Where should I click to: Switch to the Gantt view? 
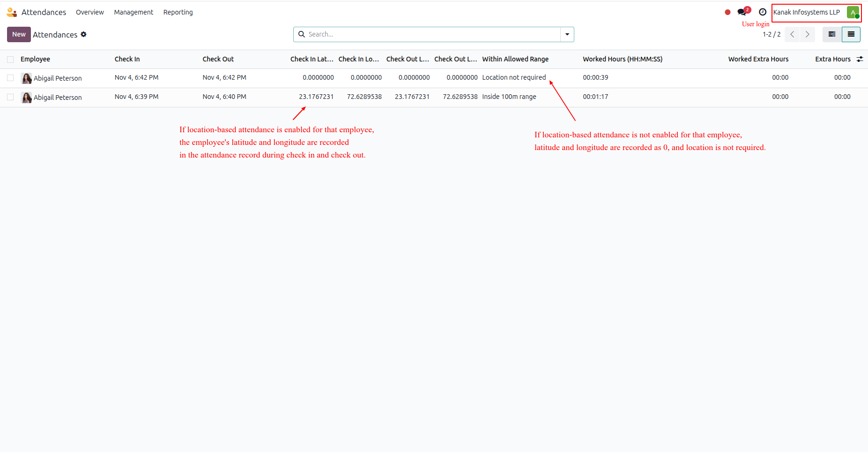[832, 34]
